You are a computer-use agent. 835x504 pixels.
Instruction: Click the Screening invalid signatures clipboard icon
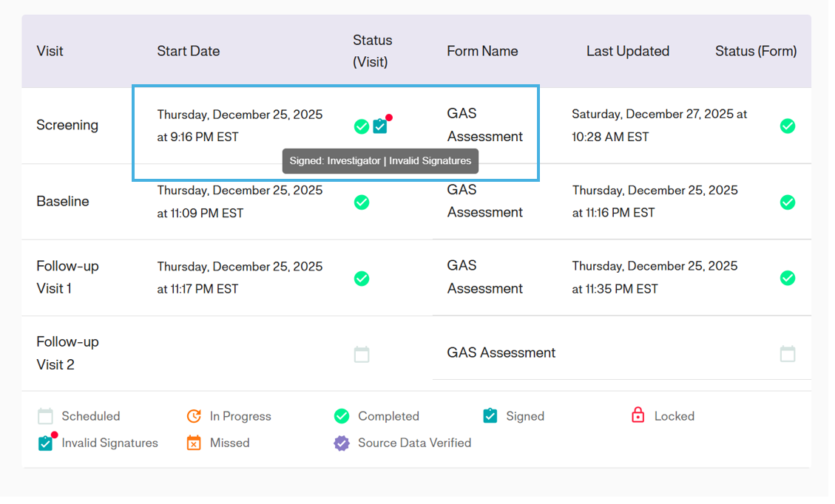(380, 126)
